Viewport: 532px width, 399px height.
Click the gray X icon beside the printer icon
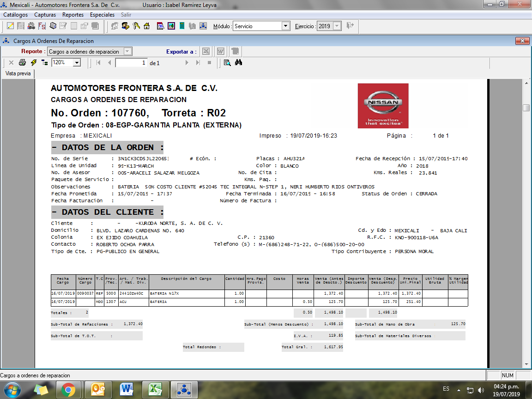pos(11,62)
